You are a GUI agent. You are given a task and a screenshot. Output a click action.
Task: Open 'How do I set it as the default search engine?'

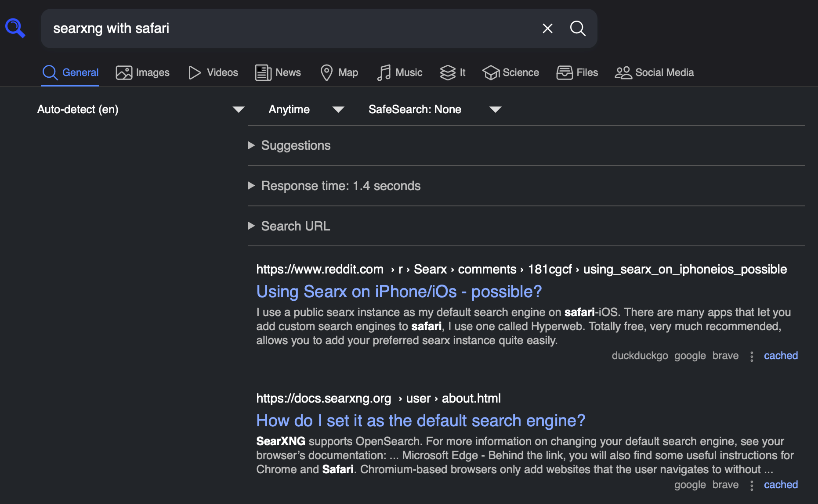point(420,421)
